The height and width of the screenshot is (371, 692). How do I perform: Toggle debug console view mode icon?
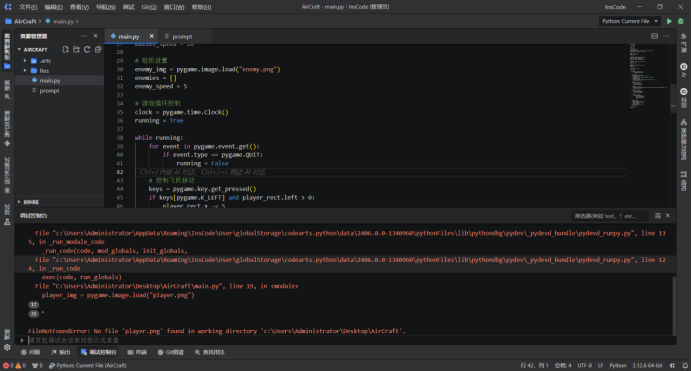click(x=658, y=216)
